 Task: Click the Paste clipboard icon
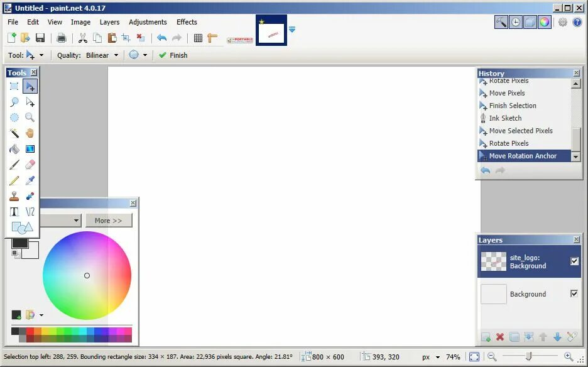(x=111, y=38)
